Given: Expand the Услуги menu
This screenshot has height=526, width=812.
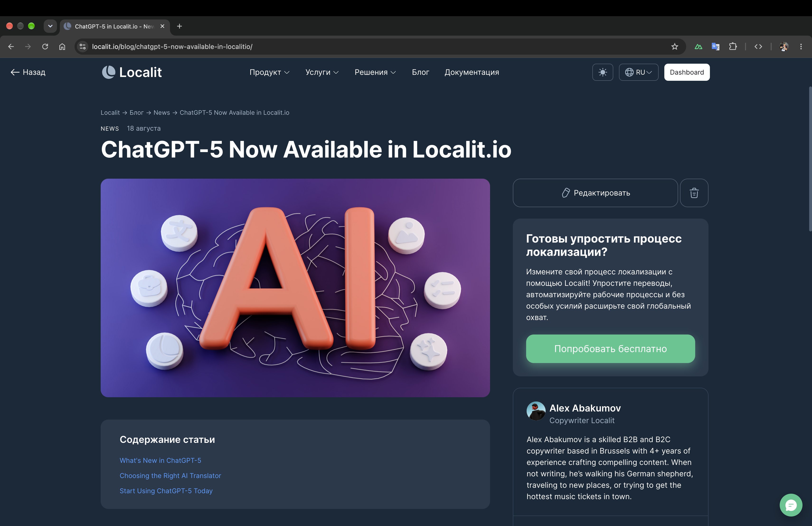Looking at the screenshot, I should click(x=322, y=72).
